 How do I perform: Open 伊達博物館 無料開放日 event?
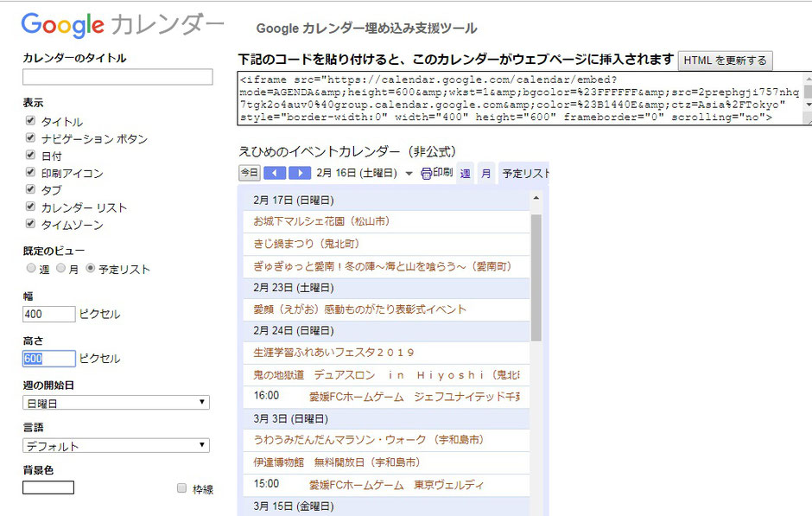click(337, 462)
